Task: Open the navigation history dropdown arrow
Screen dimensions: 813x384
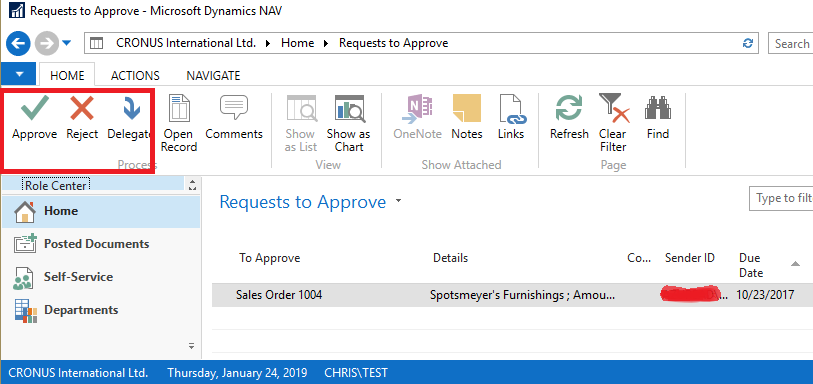Action: coord(66,44)
